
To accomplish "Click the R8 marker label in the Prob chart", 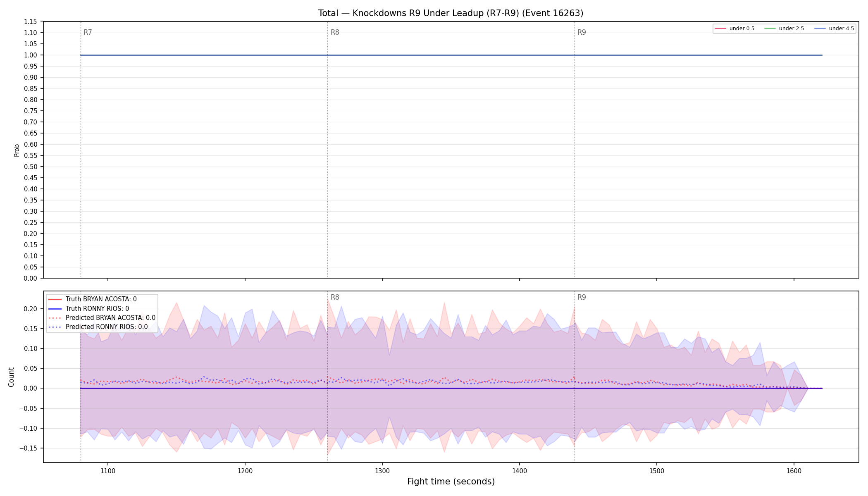I will [x=335, y=32].
